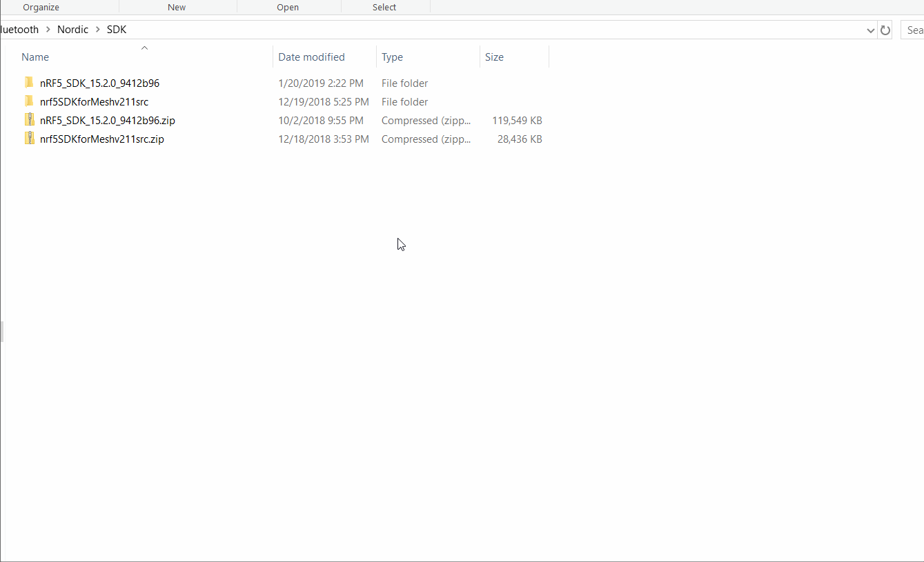The image size is (924, 562).
Task: Select the nrf5SDKforMeshv211src folder name
Action: point(94,101)
